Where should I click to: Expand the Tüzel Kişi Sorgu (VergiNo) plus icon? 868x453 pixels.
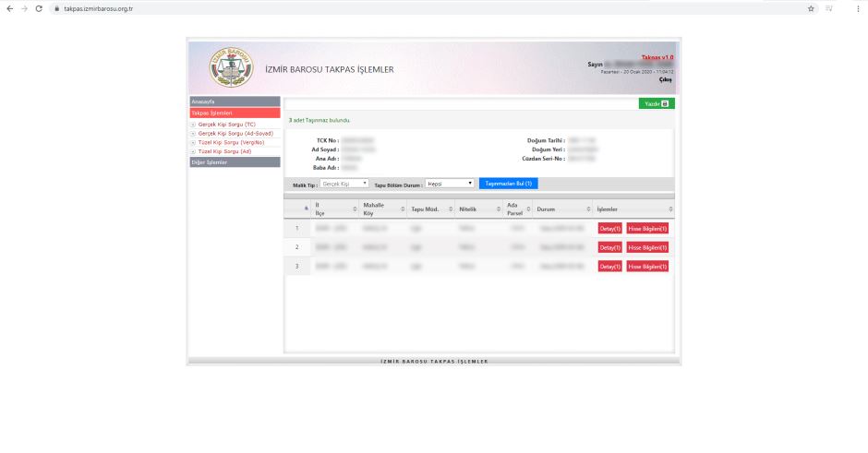coord(193,143)
